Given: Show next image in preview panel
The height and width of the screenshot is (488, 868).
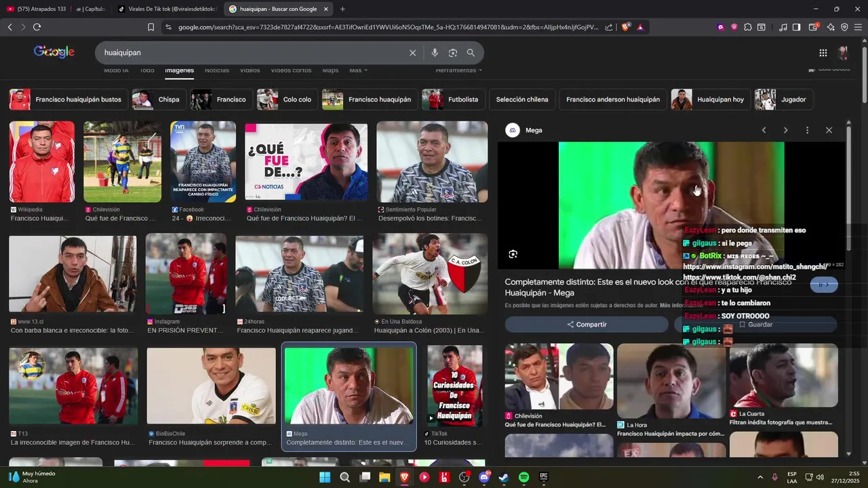Looking at the screenshot, I should tap(785, 130).
